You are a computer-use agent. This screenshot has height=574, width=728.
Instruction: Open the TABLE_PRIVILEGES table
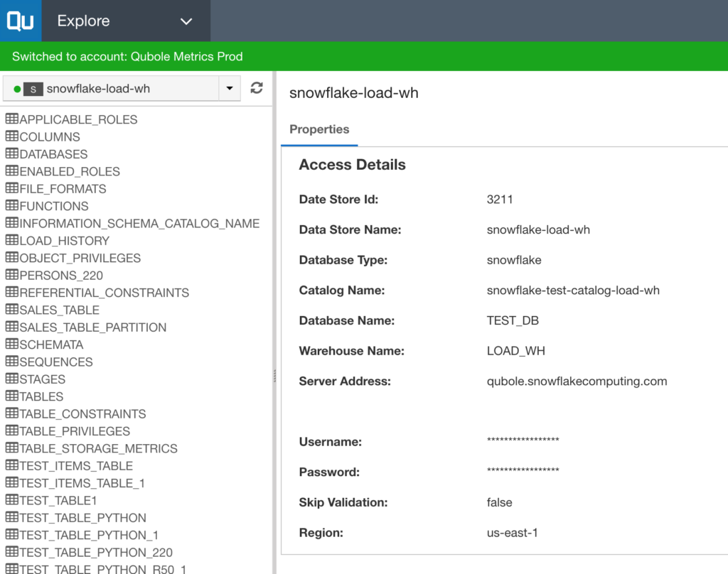(x=75, y=431)
